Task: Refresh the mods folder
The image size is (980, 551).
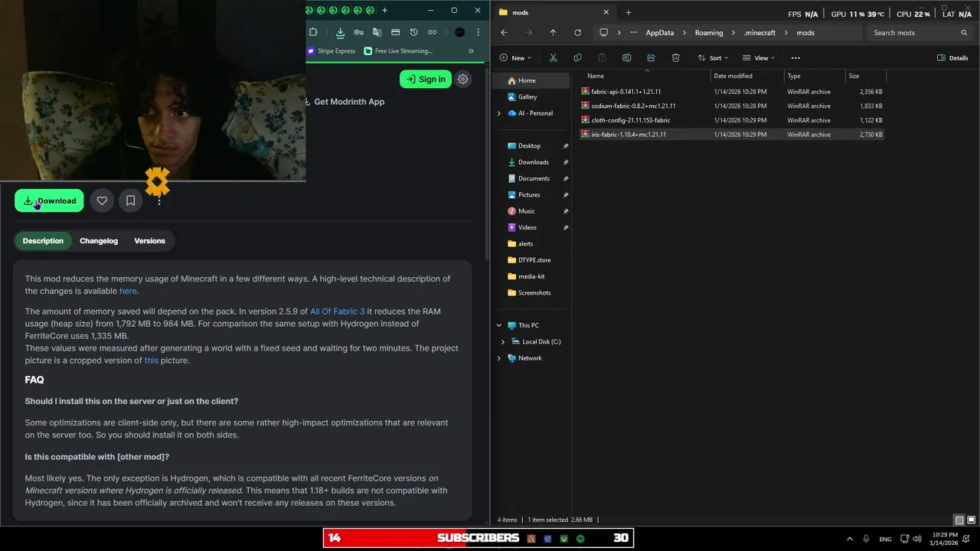Action: coord(577,32)
